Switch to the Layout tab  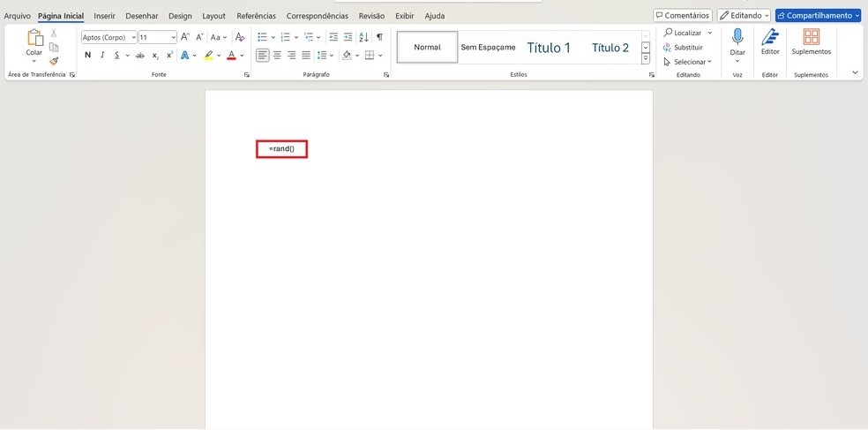point(213,16)
